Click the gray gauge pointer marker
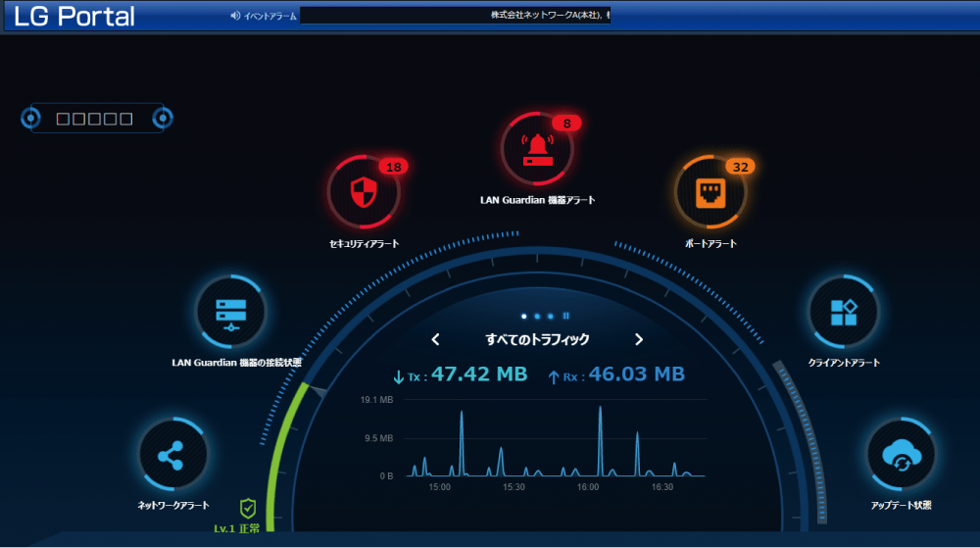 coord(318,392)
